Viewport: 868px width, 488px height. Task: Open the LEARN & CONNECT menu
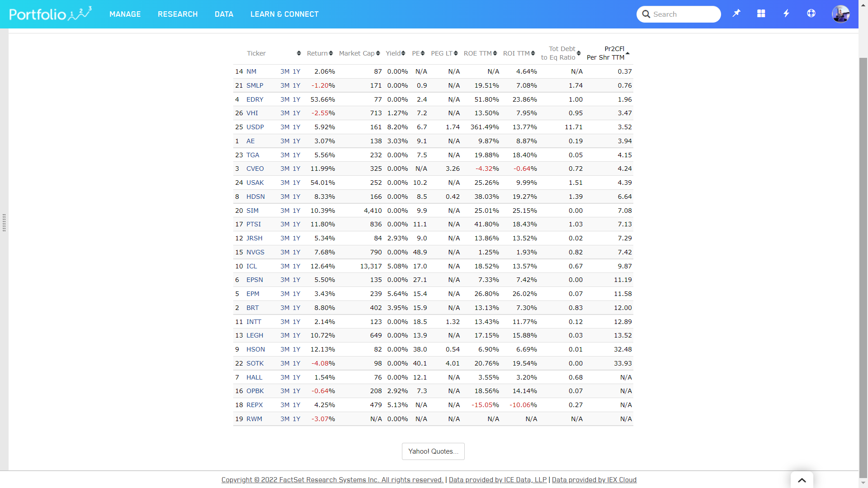[284, 14]
